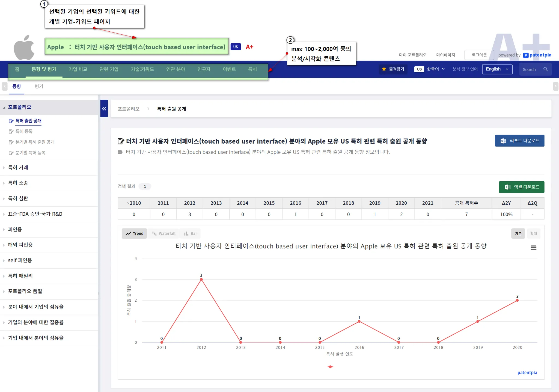Image resolution: width=559 pixels, height=392 pixels.
Task: Open the 기업 비교 menu tab
Action: click(x=78, y=69)
